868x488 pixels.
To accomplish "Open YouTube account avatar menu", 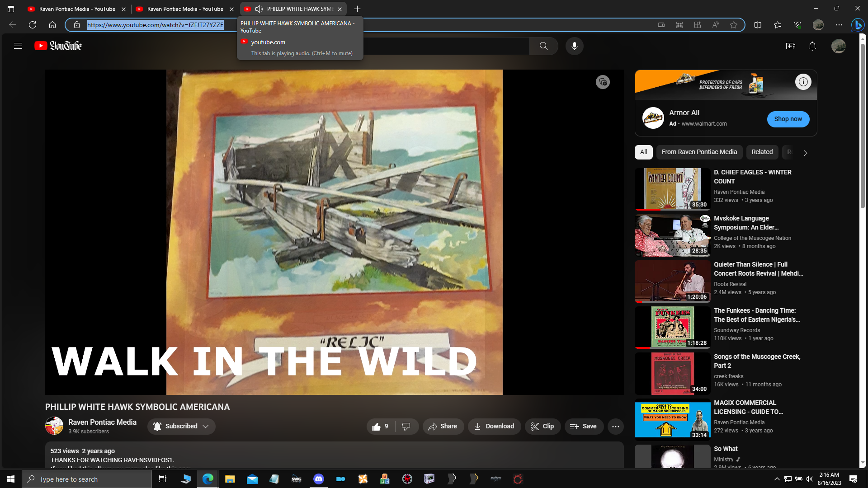I will pos(838,46).
